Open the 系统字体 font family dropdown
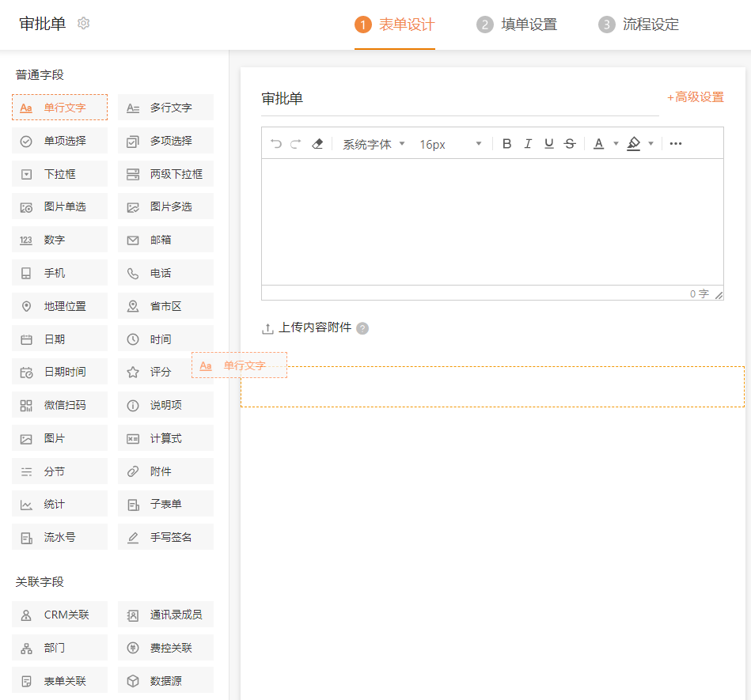 (374, 144)
